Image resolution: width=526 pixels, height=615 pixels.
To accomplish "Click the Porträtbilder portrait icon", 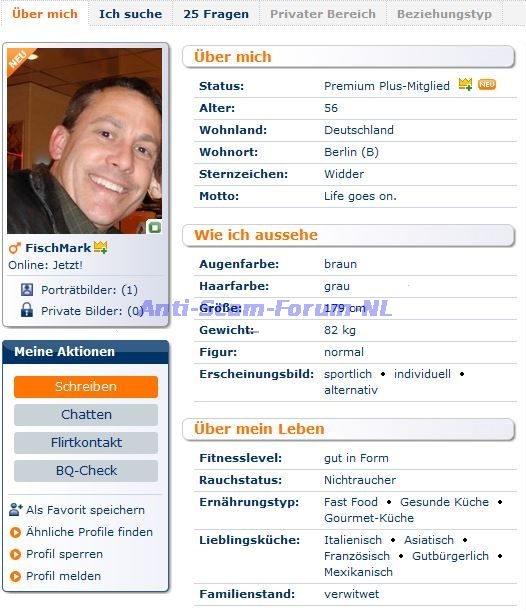I will (27, 290).
